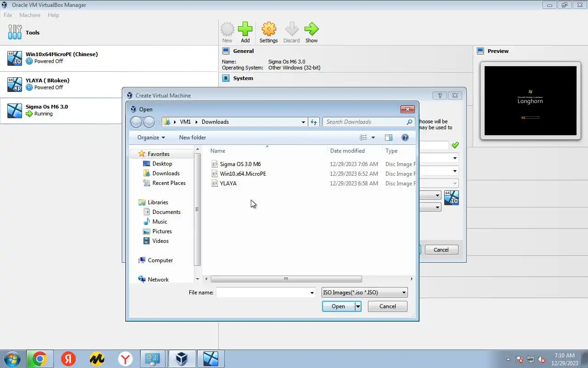Select the Tools icon in VirtualBox Manager
This screenshot has width=588, height=368.
(x=15, y=32)
